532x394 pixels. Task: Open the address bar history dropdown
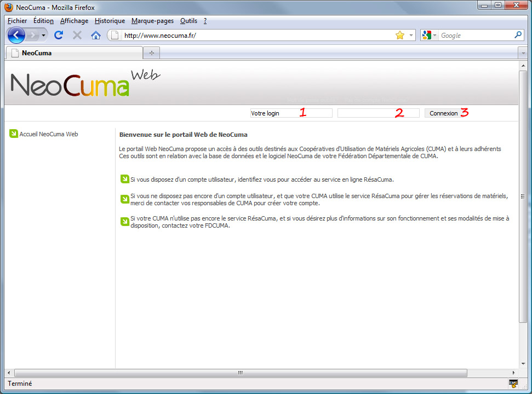[411, 35]
